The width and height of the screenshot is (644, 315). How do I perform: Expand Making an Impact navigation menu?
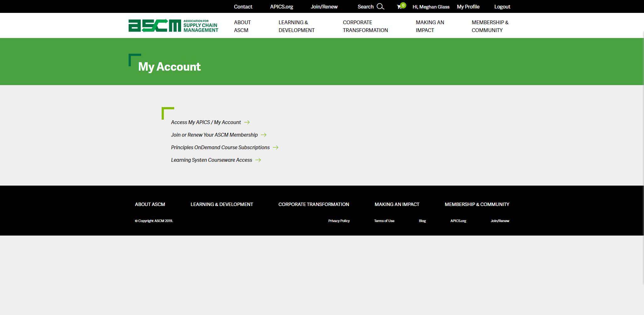pyautogui.click(x=430, y=26)
